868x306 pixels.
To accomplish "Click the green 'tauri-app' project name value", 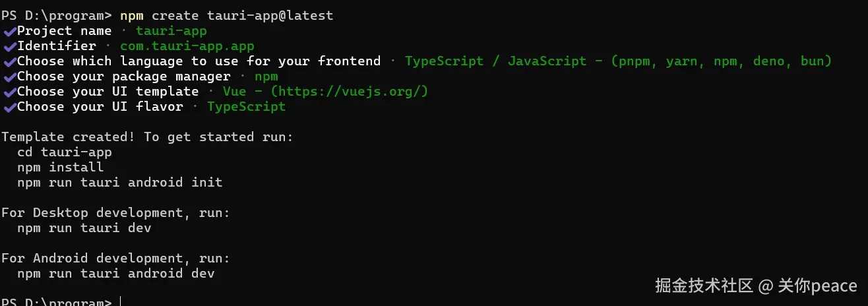I will click(171, 31).
